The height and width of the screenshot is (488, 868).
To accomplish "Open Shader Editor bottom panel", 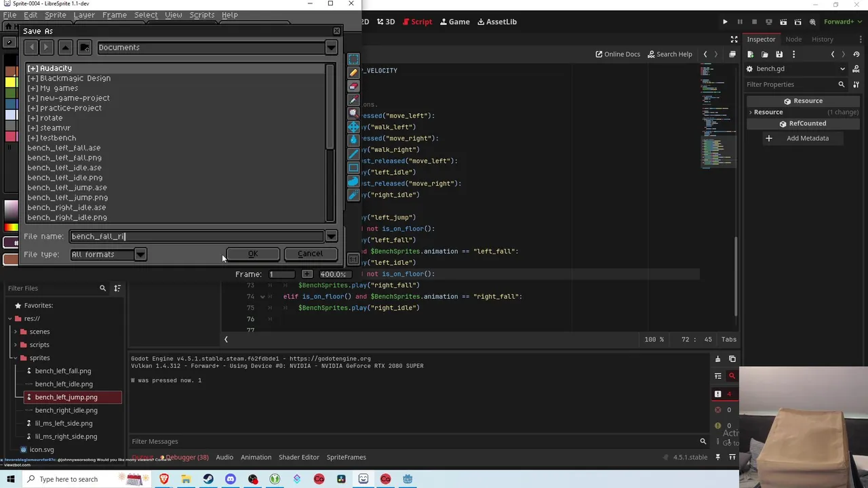I will point(298,457).
